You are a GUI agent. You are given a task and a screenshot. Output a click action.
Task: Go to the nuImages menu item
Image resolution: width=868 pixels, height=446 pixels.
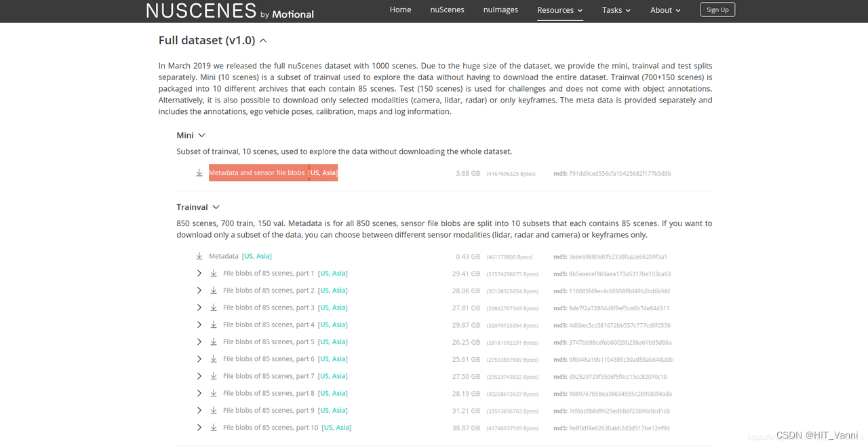pos(500,10)
